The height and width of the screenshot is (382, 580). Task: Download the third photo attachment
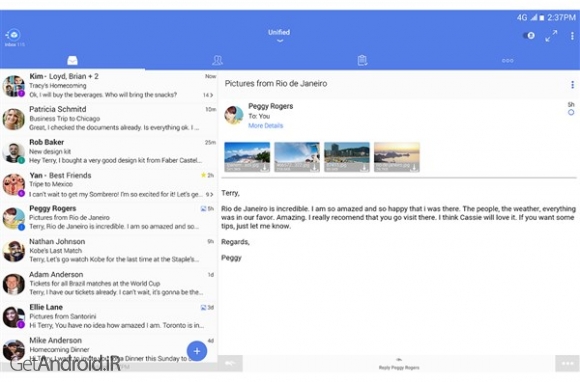click(364, 168)
